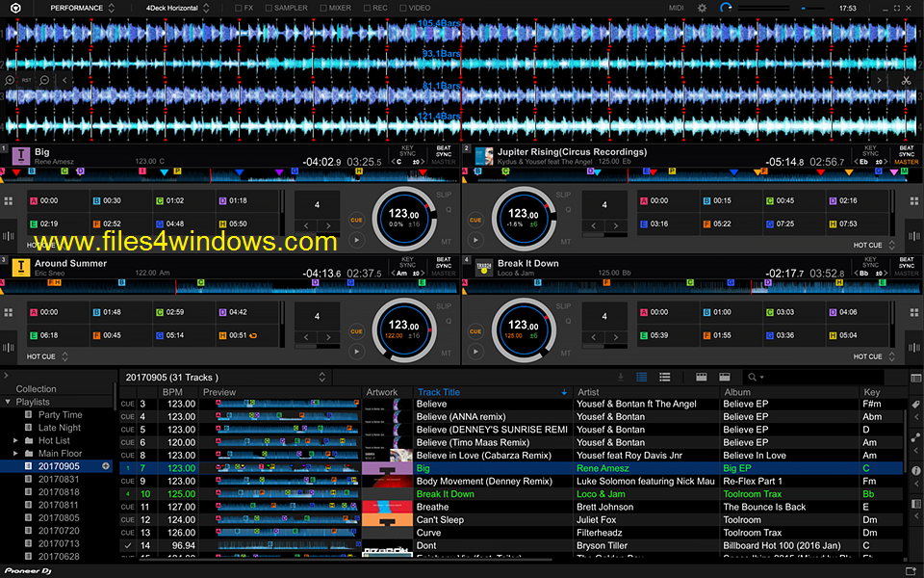Open deck 3 HOT CUE mode selector

click(x=47, y=356)
